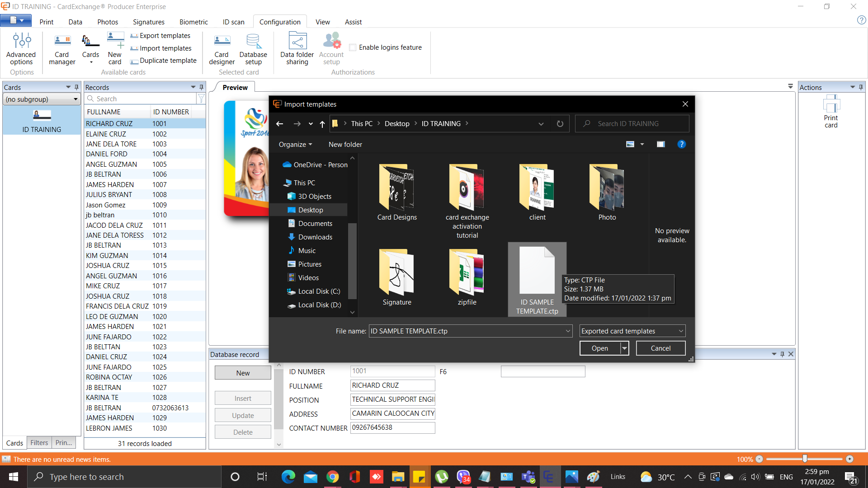Screen dimensions: 868x488
Task: Click Duplicate template
Action: pyautogui.click(x=163, y=61)
